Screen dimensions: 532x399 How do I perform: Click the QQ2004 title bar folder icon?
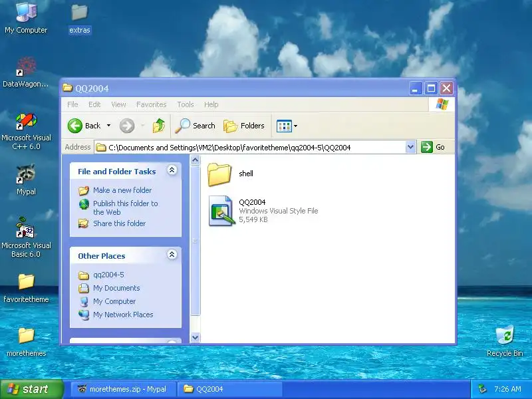pos(68,88)
